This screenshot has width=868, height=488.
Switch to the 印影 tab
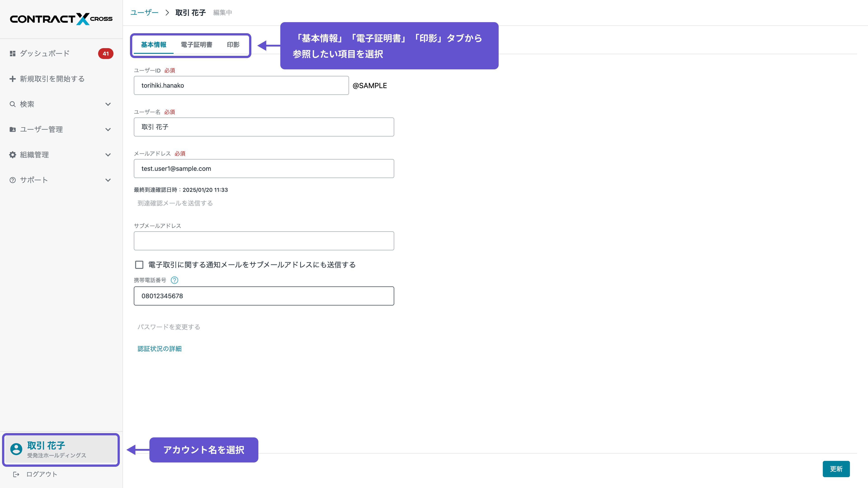(233, 45)
